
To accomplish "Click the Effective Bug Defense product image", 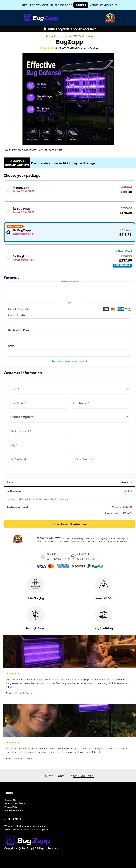I will (68, 99).
